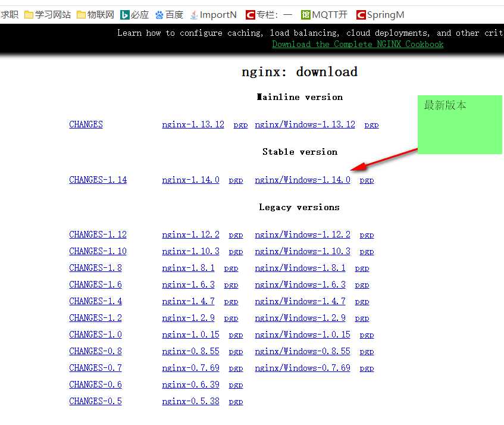Open the MQTT开 bookmark

coord(324,15)
